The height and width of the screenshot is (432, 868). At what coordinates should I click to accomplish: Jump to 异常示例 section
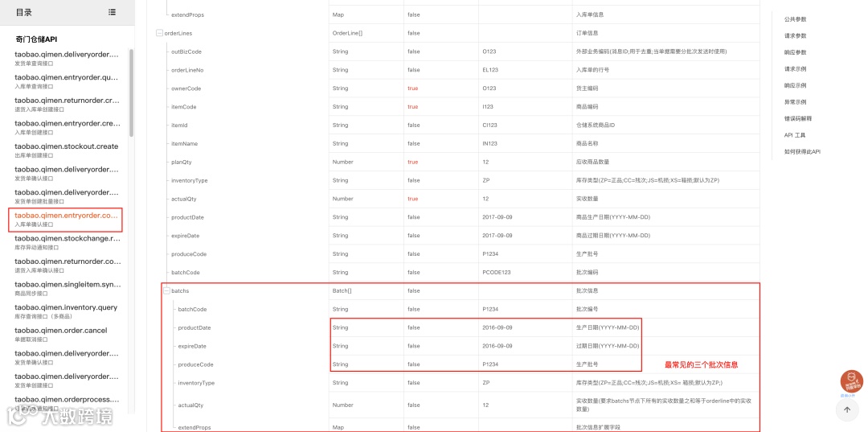tap(795, 102)
